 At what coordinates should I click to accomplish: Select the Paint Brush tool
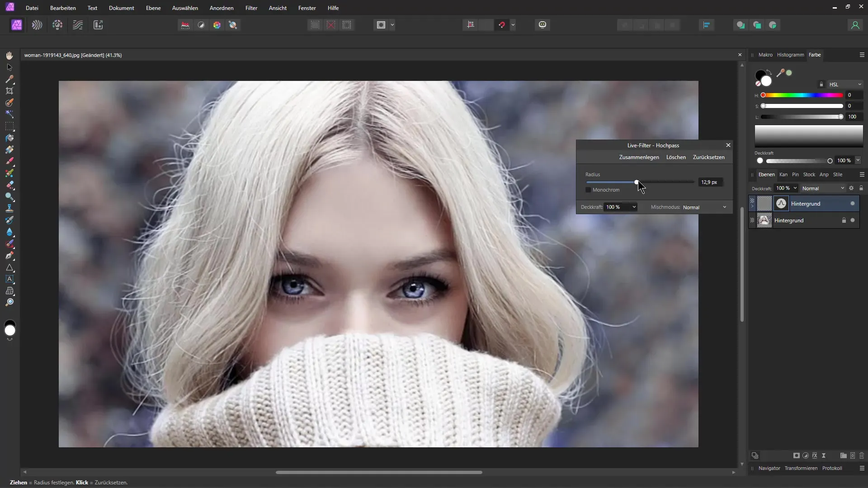coord(9,161)
